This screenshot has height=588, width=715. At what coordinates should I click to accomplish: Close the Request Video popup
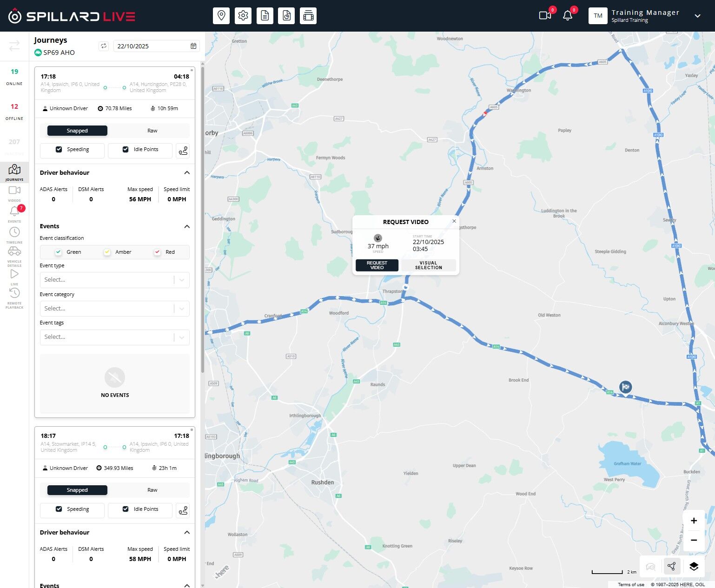click(x=454, y=221)
